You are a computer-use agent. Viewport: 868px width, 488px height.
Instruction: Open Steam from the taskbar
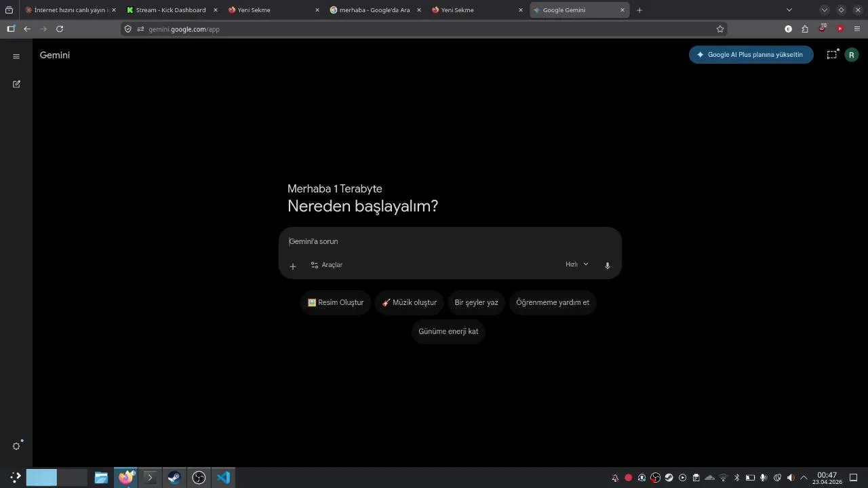point(174,478)
